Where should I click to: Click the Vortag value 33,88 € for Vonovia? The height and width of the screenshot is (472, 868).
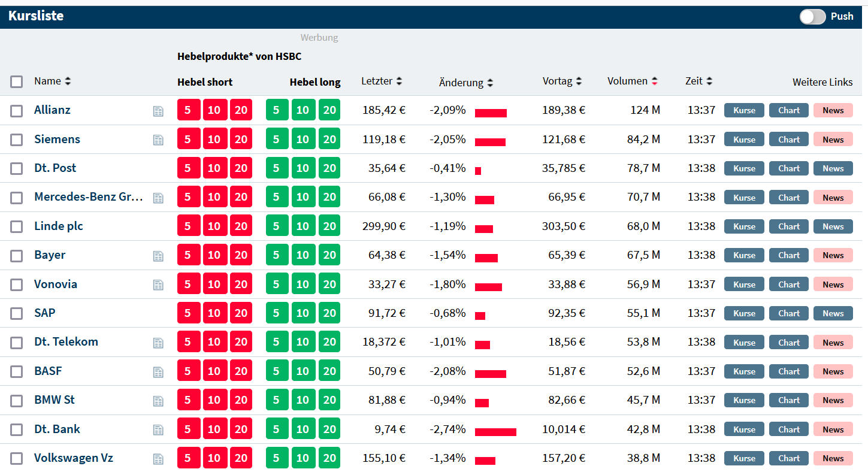click(x=567, y=284)
